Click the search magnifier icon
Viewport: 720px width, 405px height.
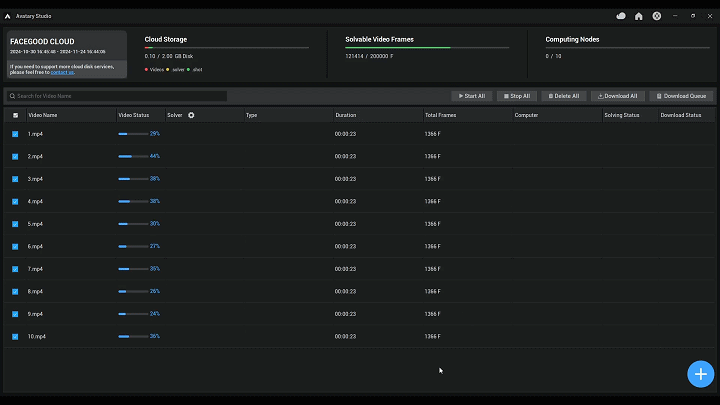coord(12,96)
